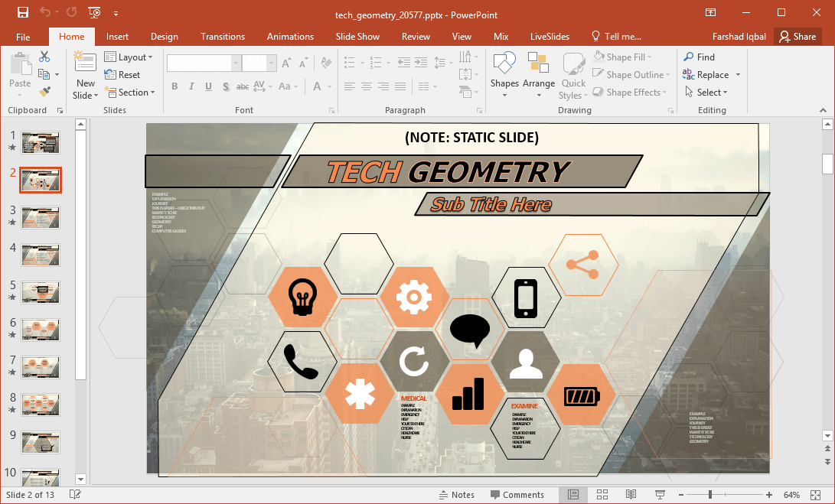The image size is (835, 504).
Task: Switch to Reading View icon
Action: click(631, 494)
